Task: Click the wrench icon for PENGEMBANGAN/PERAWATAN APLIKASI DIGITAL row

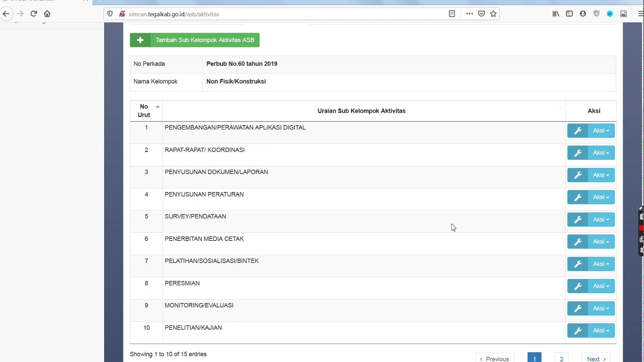Action: [x=578, y=131]
